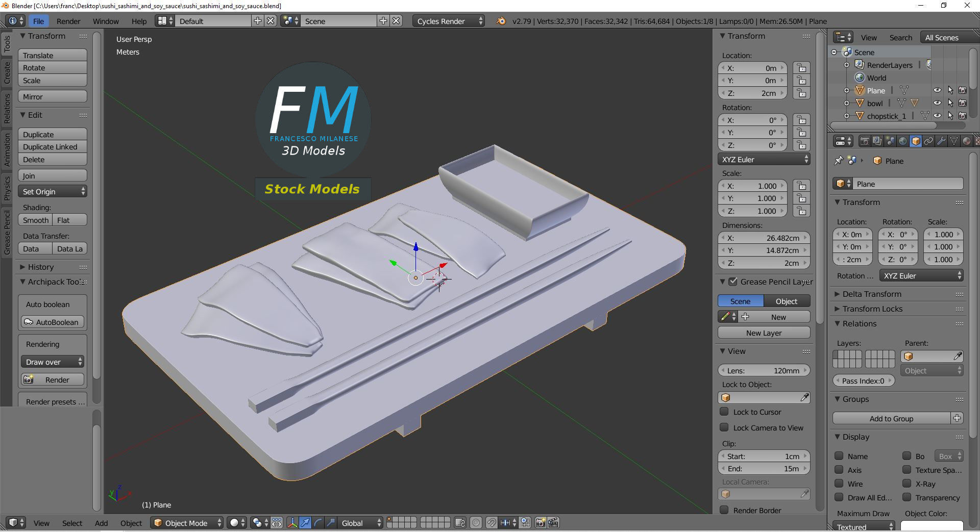Image resolution: width=980 pixels, height=532 pixels.
Task: Toggle visibility eye for Plane object
Action: tap(937, 90)
